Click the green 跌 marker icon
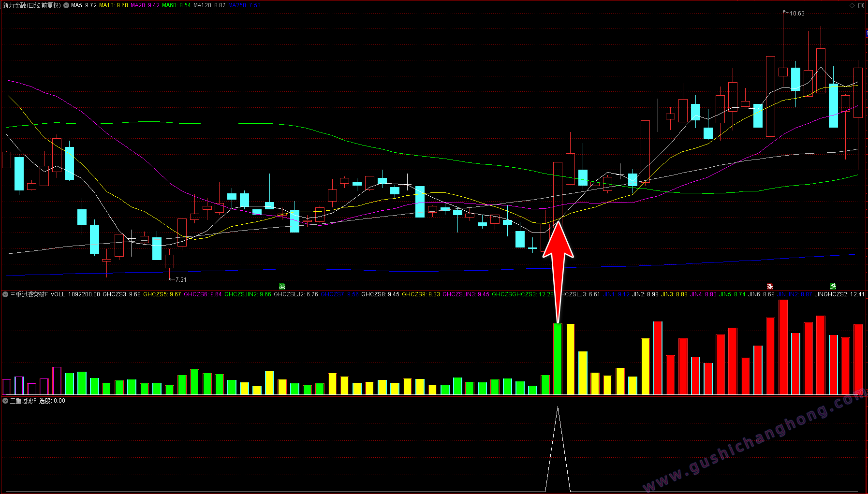Screen dimensions: 868x494 (x=833, y=287)
